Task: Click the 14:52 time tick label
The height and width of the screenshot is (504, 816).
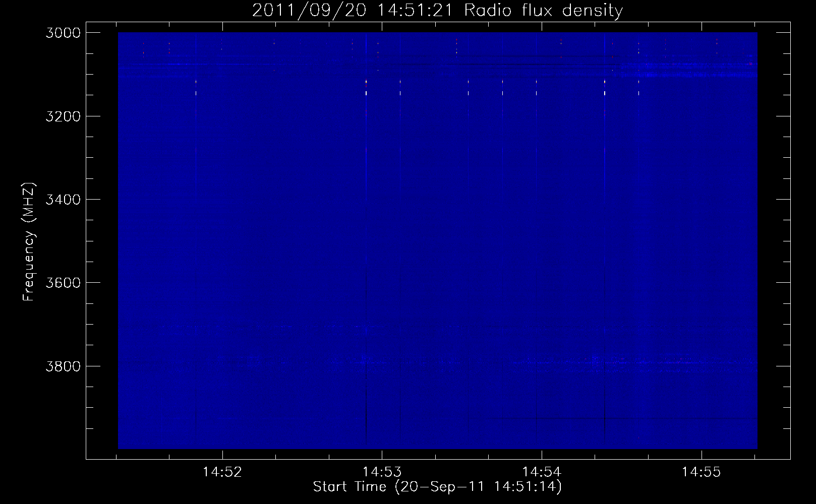Action: pos(222,472)
